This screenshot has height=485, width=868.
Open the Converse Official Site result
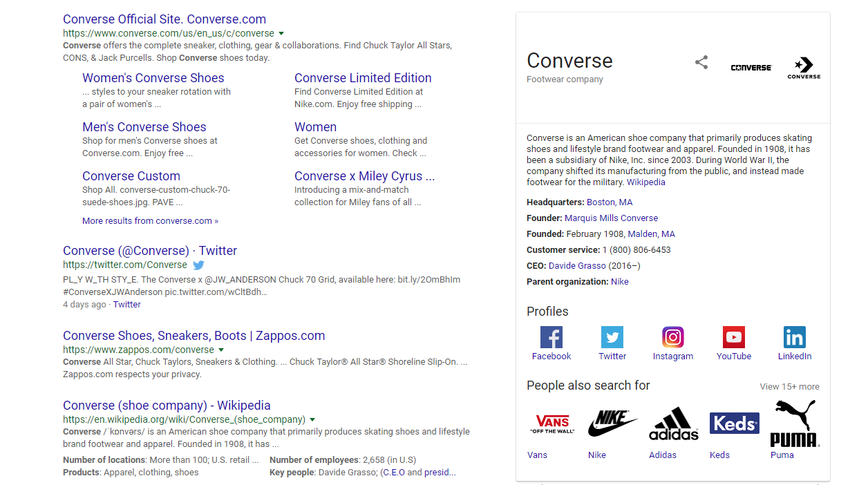click(x=164, y=19)
